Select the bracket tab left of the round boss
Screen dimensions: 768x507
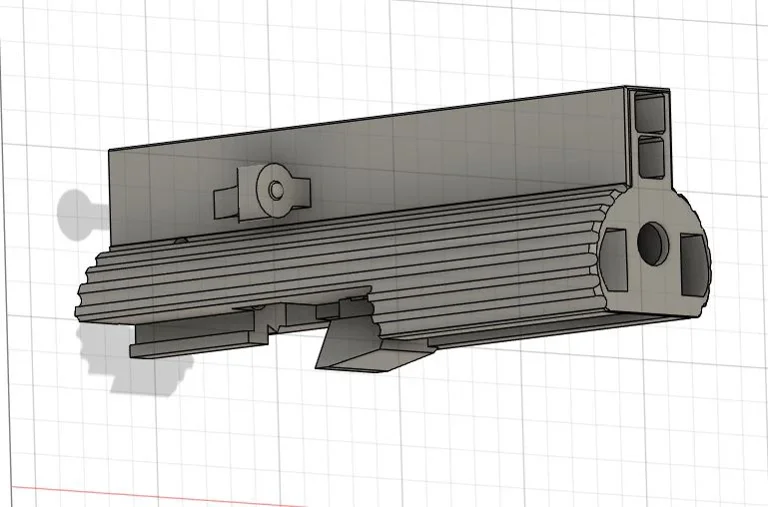point(227,204)
